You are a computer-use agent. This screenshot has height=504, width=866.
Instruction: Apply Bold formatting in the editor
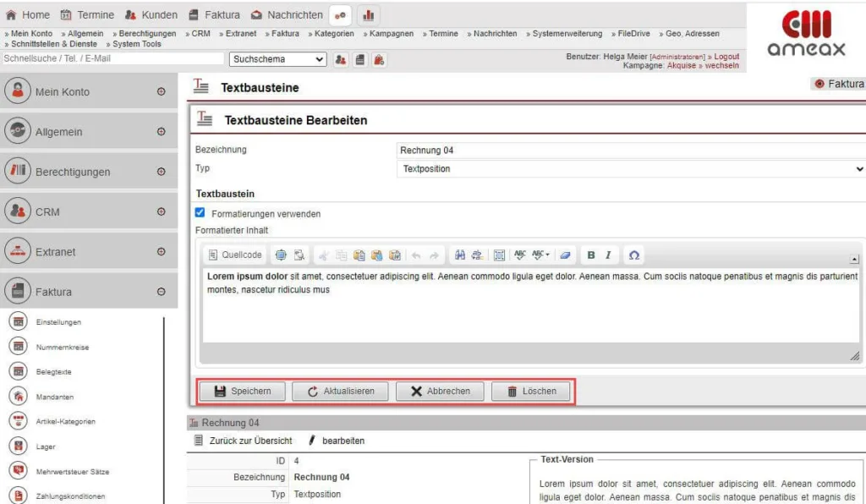(x=591, y=254)
